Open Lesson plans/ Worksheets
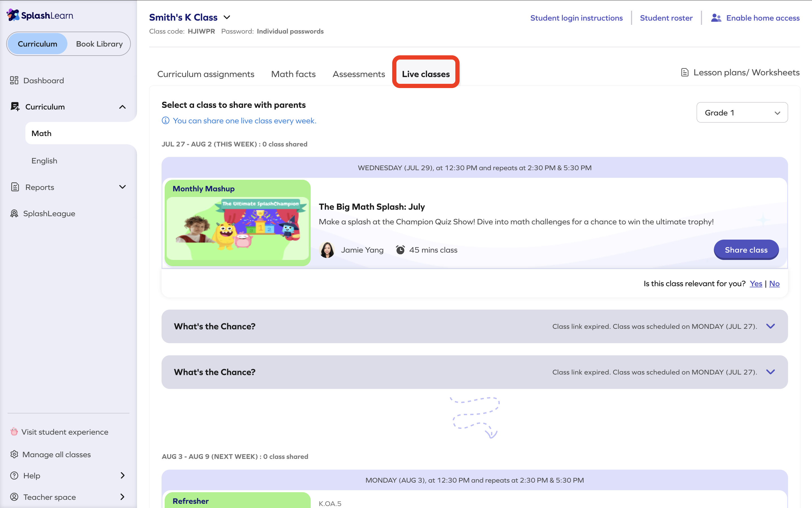The height and width of the screenshot is (508, 812). tap(746, 72)
